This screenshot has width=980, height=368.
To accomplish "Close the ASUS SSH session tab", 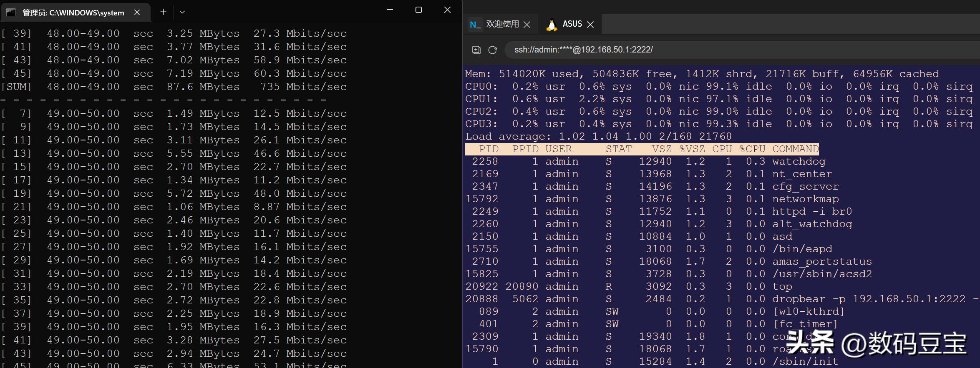I will point(590,25).
